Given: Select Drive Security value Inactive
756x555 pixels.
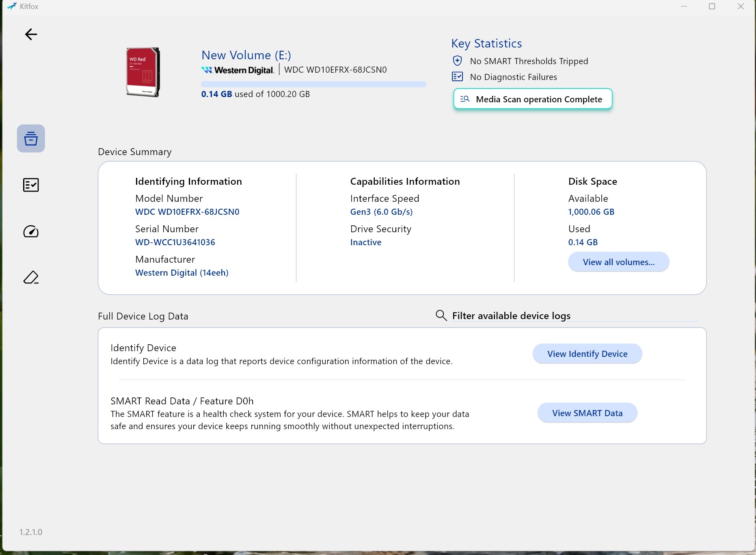Looking at the screenshot, I should tap(366, 242).
